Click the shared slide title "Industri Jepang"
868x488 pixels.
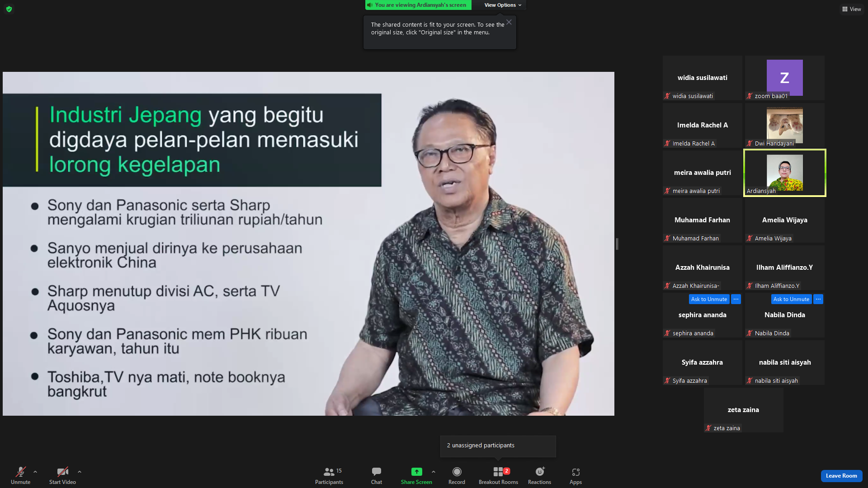tap(125, 115)
